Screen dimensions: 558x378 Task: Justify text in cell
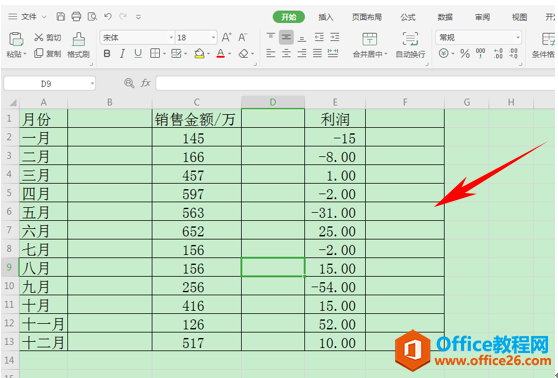coord(317,54)
